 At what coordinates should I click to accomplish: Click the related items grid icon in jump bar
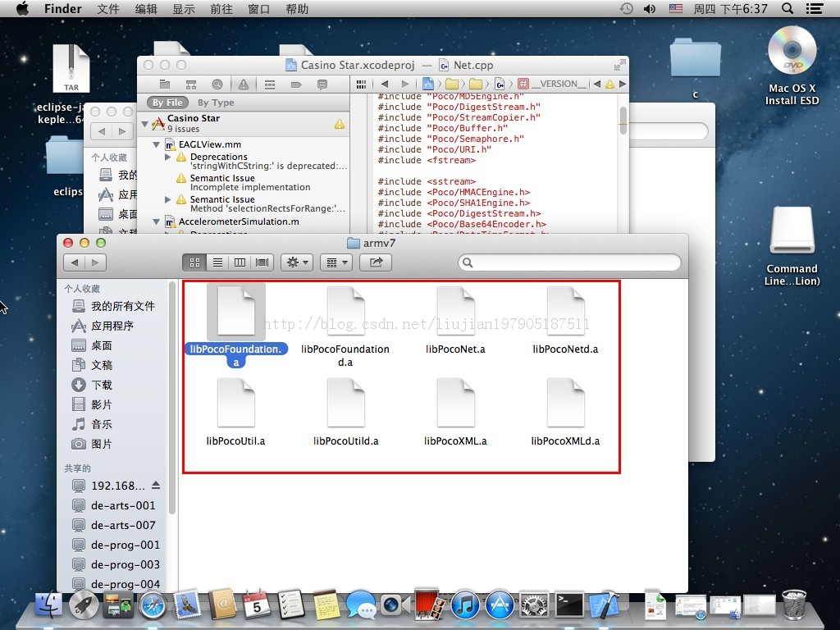361,84
